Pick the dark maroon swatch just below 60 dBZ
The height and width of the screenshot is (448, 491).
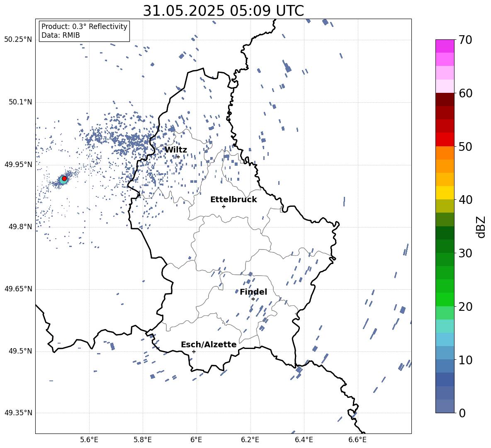(x=445, y=99)
